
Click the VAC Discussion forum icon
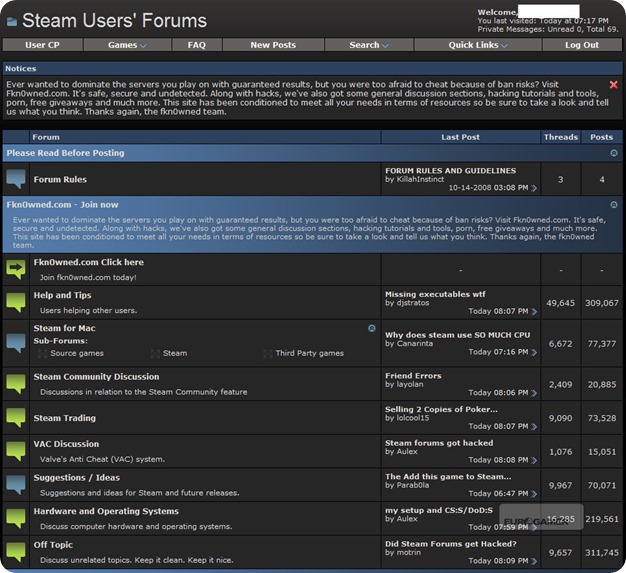pyautogui.click(x=16, y=451)
